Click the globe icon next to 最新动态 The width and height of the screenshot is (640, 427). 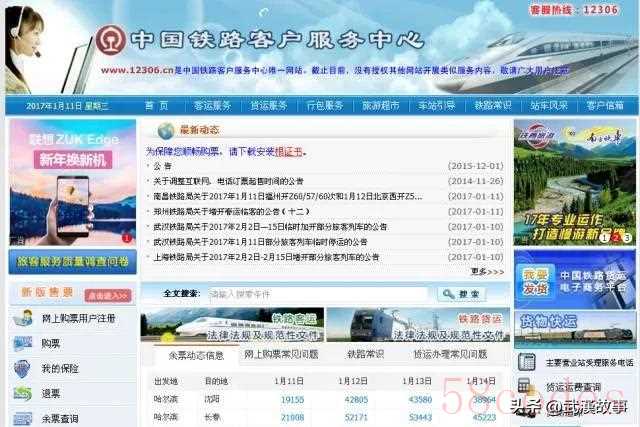(166, 131)
